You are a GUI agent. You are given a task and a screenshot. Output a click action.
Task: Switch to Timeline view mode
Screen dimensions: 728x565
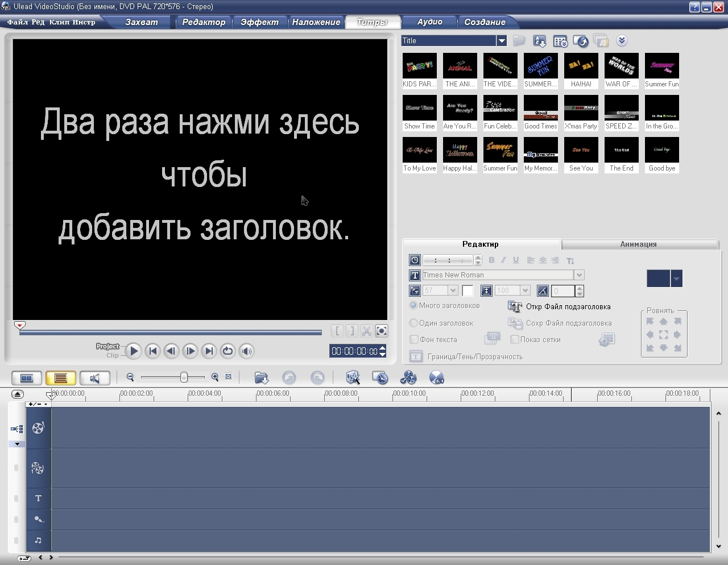(x=61, y=378)
